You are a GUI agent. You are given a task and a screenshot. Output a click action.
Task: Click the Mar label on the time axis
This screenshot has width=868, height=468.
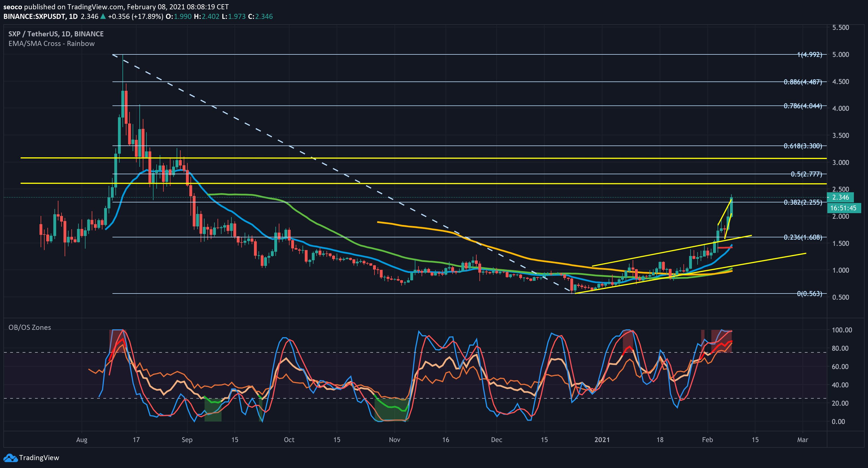point(803,440)
